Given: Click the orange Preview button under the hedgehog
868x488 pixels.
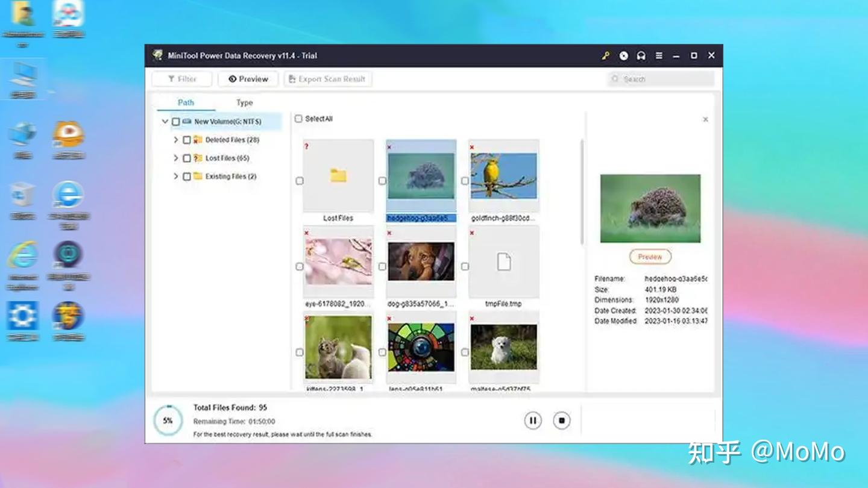Looking at the screenshot, I should pos(650,257).
